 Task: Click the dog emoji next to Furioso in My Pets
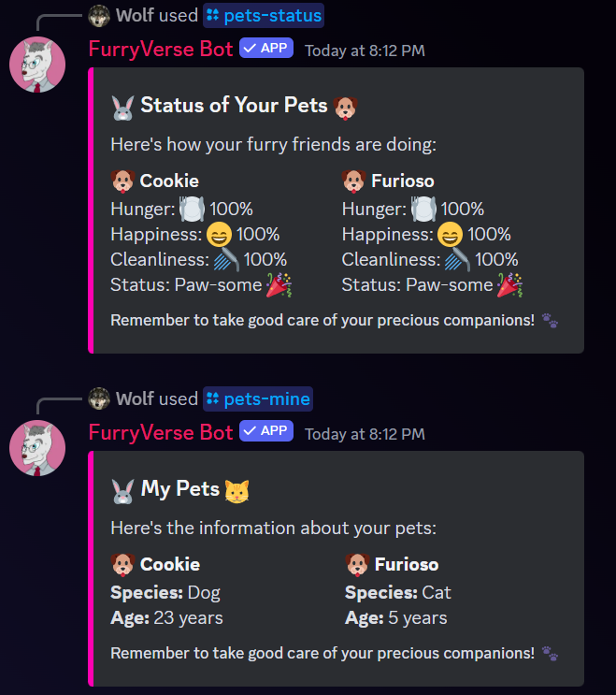point(358,564)
